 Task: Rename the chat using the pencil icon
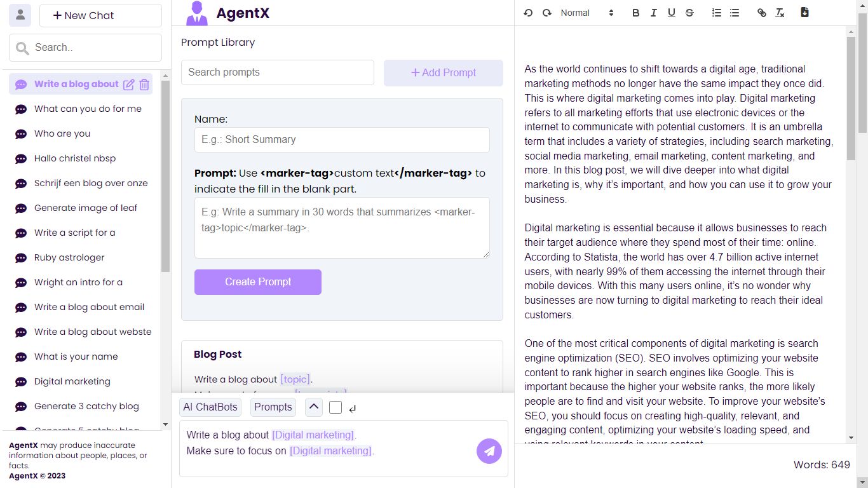(129, 84)
